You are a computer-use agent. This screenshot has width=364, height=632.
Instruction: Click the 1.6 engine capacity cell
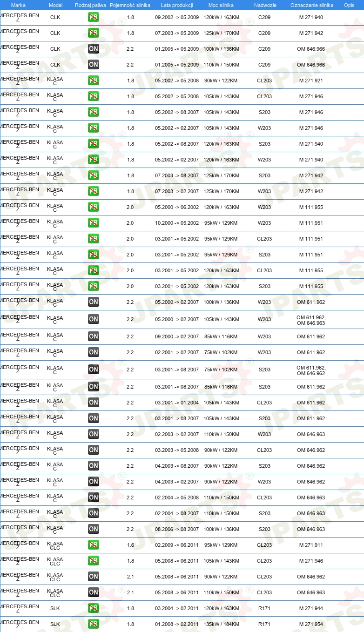tap(130, 545)
